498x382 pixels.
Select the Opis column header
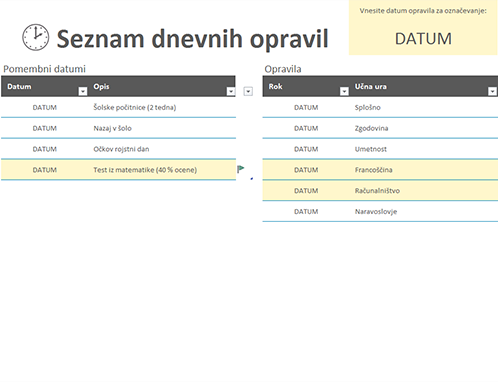pyautogui.click(x=162, y=86)
